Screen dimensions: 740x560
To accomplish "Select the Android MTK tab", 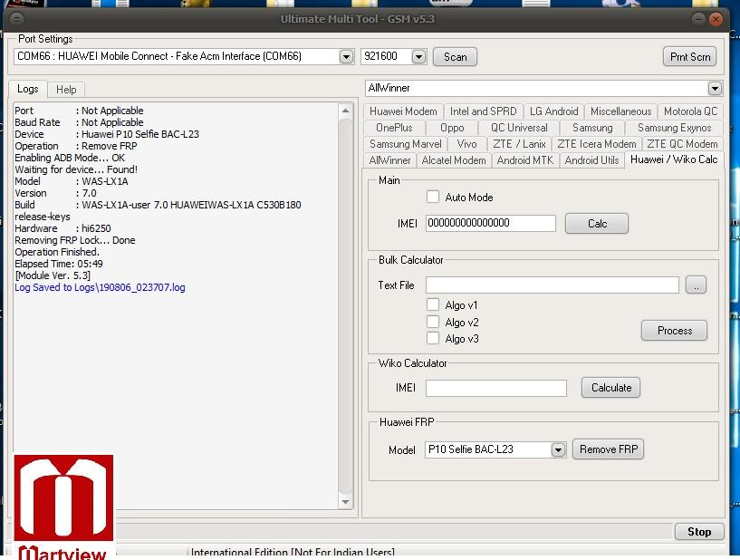I will 524,160.
